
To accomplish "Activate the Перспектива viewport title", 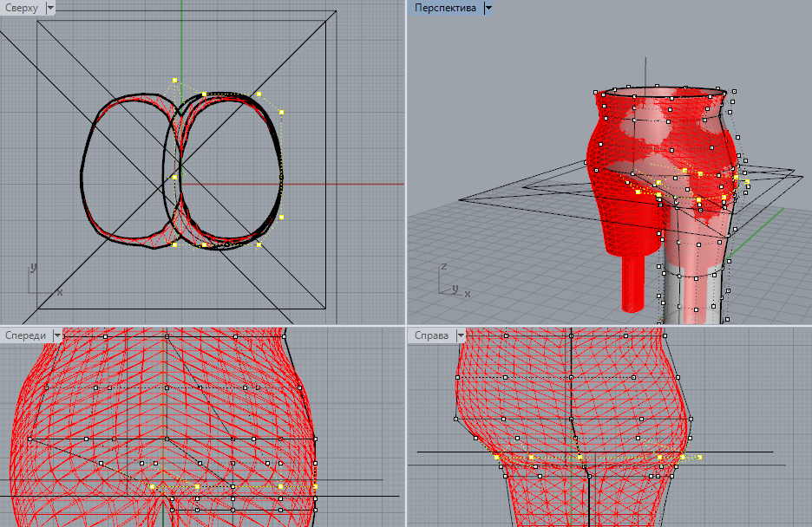I will (x=445, y=8).
